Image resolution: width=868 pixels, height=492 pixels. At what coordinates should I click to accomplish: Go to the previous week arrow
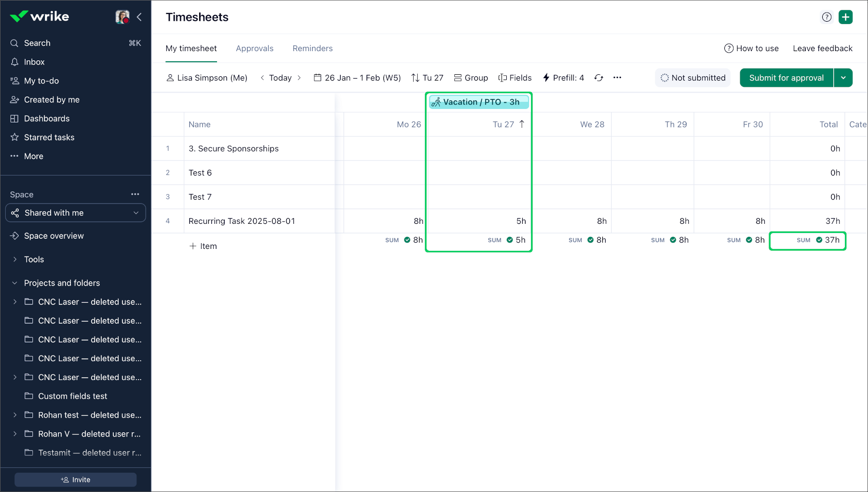[x=262, y=78]
